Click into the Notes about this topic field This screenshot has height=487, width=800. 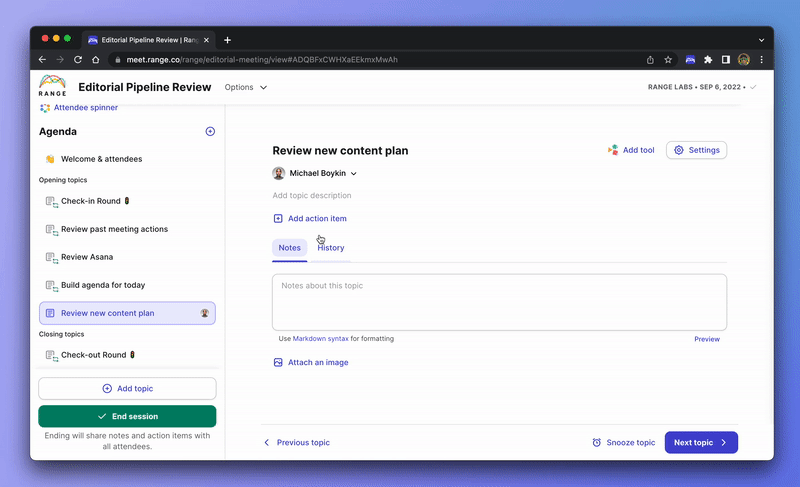pyautogui.click(x=499, y=302)
